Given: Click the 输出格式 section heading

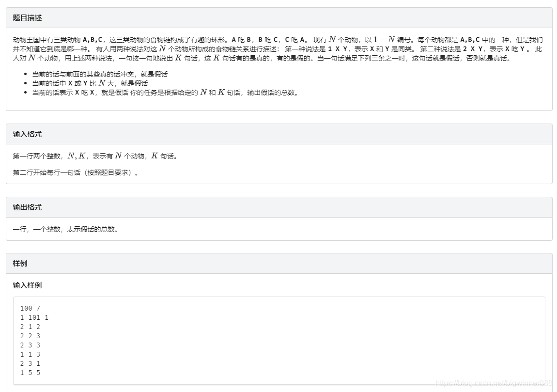Looking at the screenshot, I should point(27,207).
